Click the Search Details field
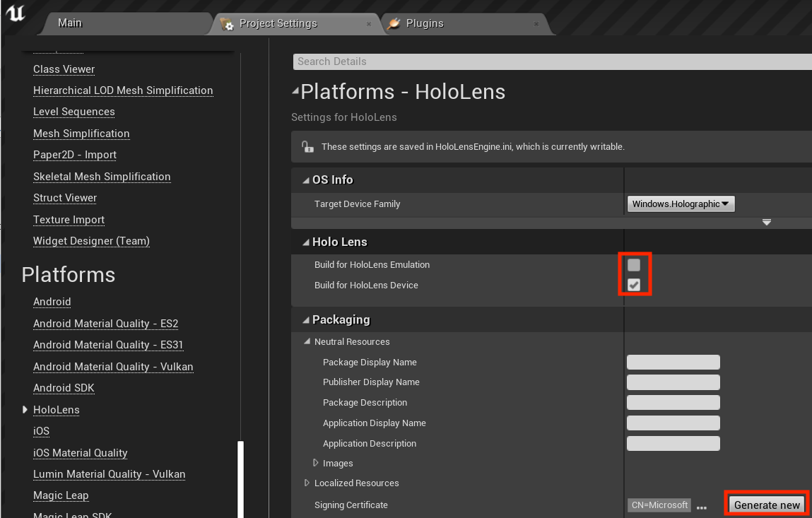Screen dimensions: 812x518 tap(552, 61)
